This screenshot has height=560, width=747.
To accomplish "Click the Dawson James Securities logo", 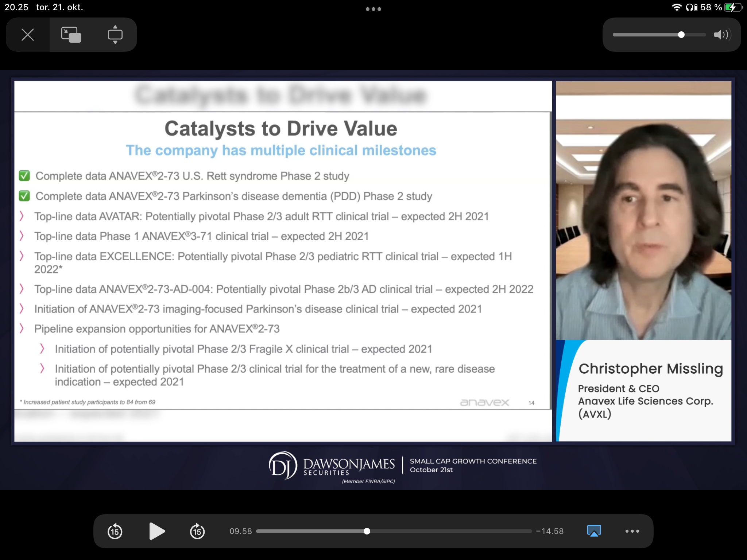I will 332,466.
